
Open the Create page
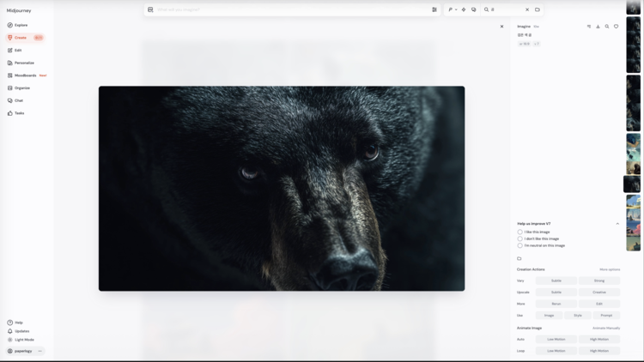click(x=25, y=38)
